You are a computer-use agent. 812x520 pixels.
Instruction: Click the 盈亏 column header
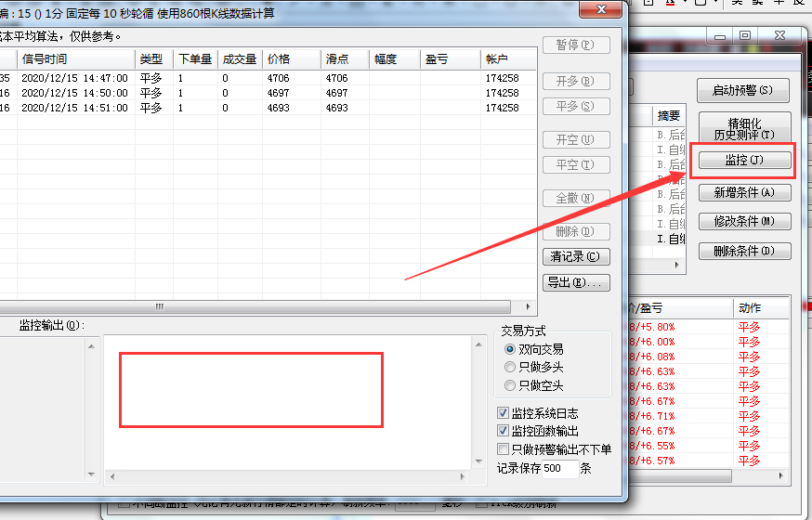pos(450,59)
